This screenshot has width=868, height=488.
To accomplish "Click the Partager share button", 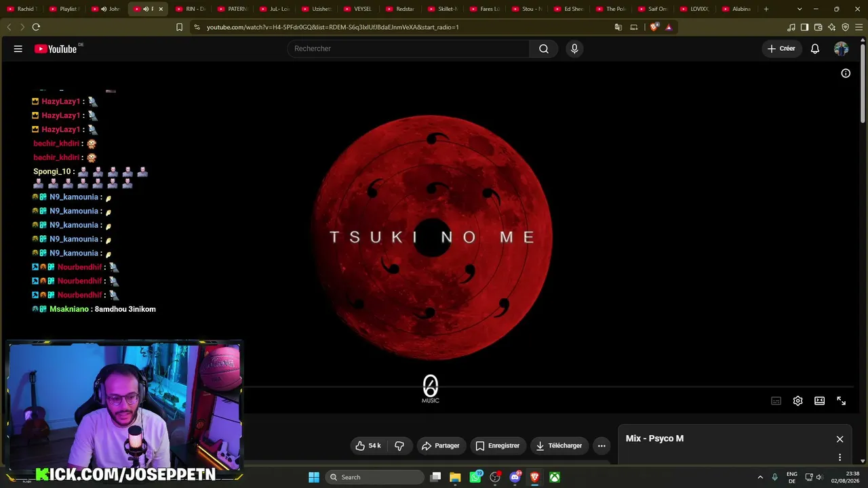I will 441,446.
